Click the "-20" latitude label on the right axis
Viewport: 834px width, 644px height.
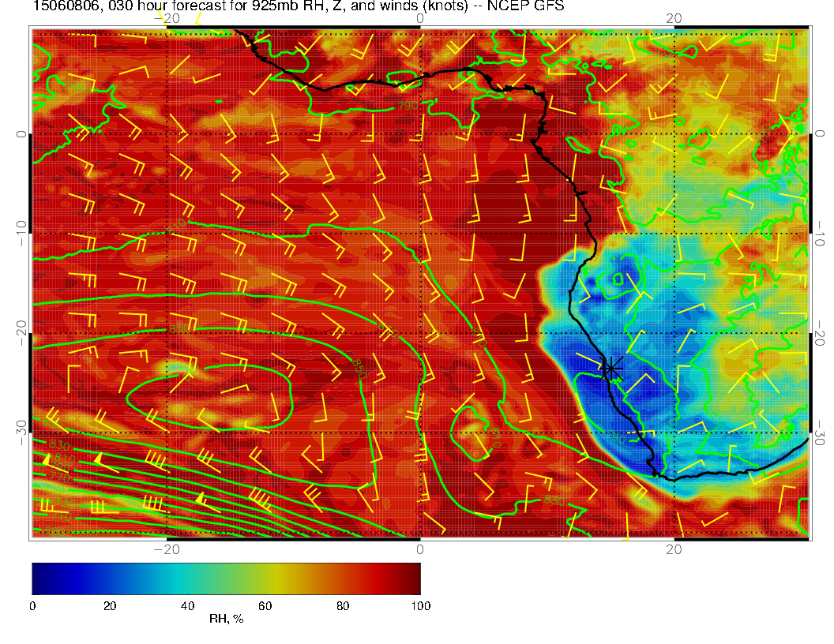click(x=819, y=333)
